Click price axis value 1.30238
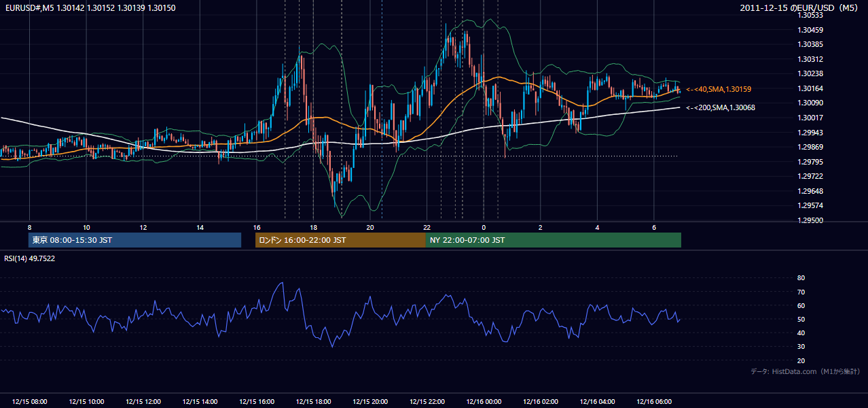Screen dimensions: 868x408 point(810,73)
